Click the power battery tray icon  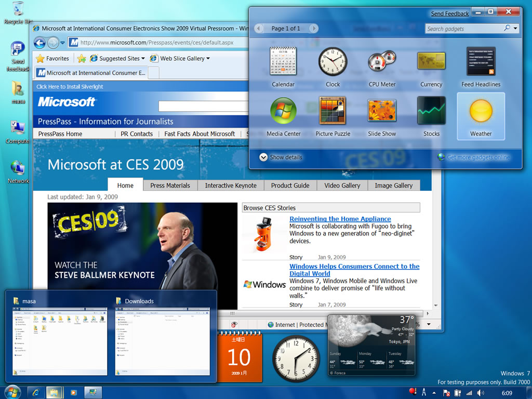click(458, 393)
